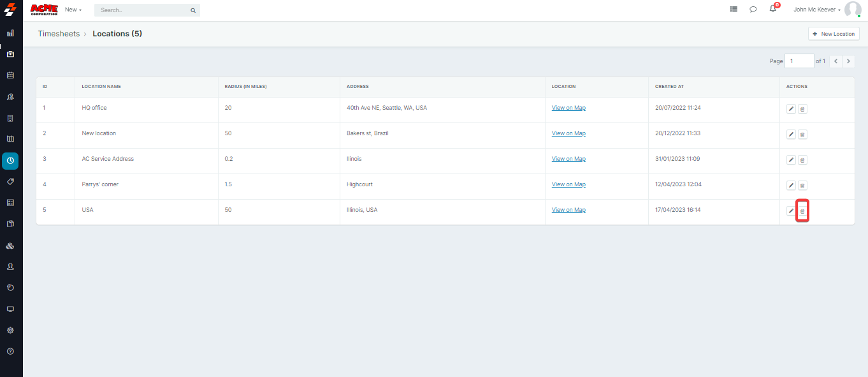The width and height of the screenshot is (868, 377).
Task: Delete the USA location row
Action: tap(802, 211)
